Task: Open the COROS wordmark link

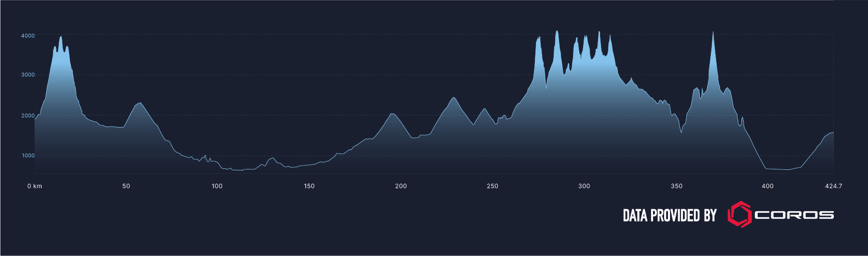Action: pos(794,215)
